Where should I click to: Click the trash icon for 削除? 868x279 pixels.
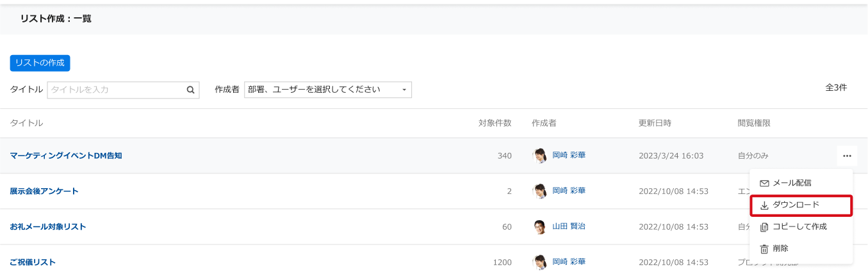coord(764,249)
